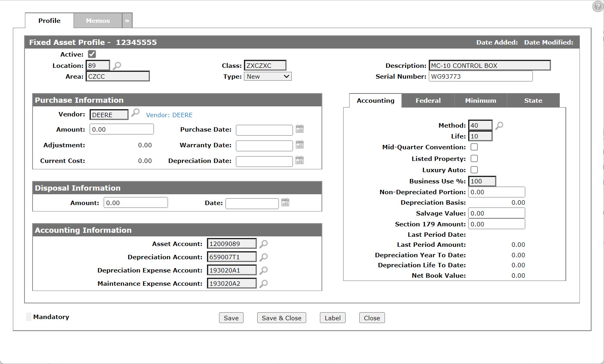Viewport: 604px width, 364px height.
Task: Click the Area field containing CZCC
Action: point(118,76)
